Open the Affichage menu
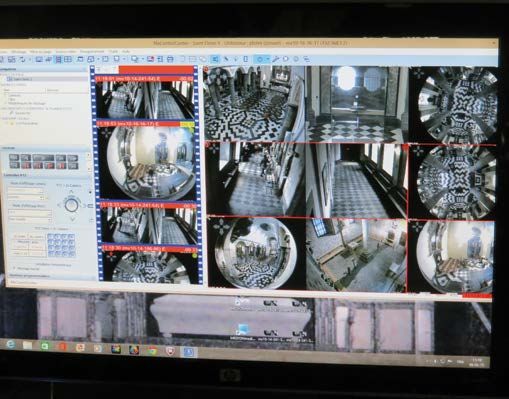Viewport: 509px width, 399px height. tap(19, 52)
